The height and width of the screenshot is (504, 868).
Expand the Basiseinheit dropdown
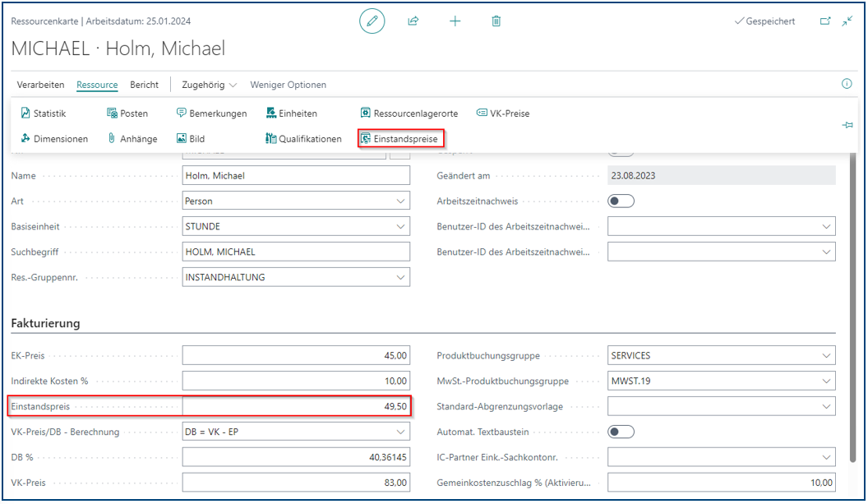pyautogui.click(x=400, y=227)
